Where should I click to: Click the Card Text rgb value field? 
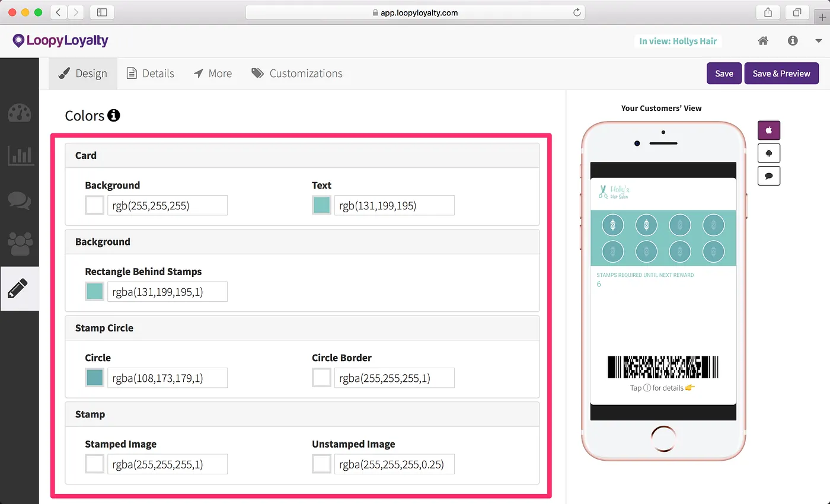pos(394,205)
